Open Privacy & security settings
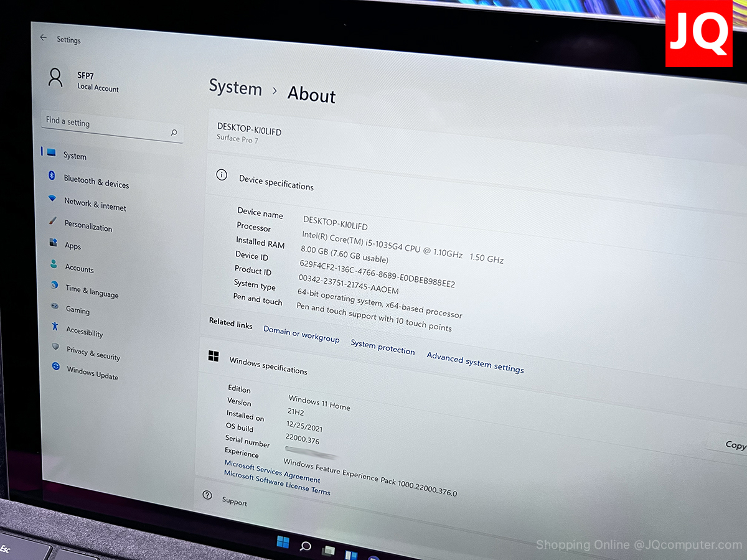 (93, 353)
